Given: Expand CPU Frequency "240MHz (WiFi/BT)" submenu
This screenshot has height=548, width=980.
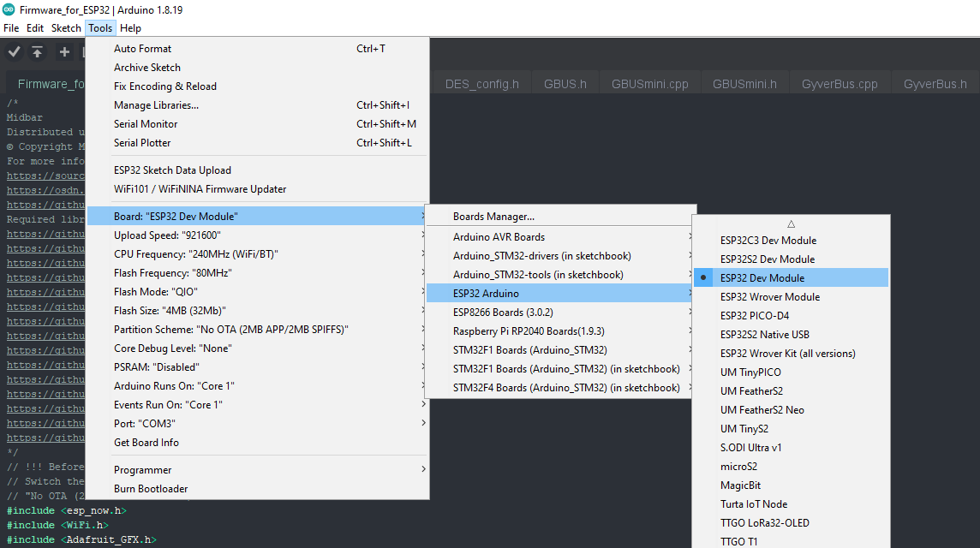Looking at the screenshot, I should tap(258, 253).
